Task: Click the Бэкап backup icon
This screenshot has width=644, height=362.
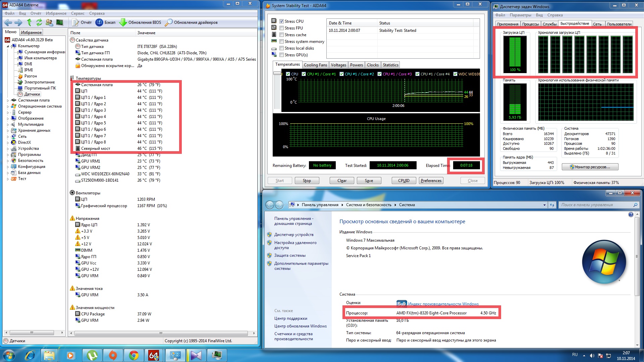Action: pos(99,22)
